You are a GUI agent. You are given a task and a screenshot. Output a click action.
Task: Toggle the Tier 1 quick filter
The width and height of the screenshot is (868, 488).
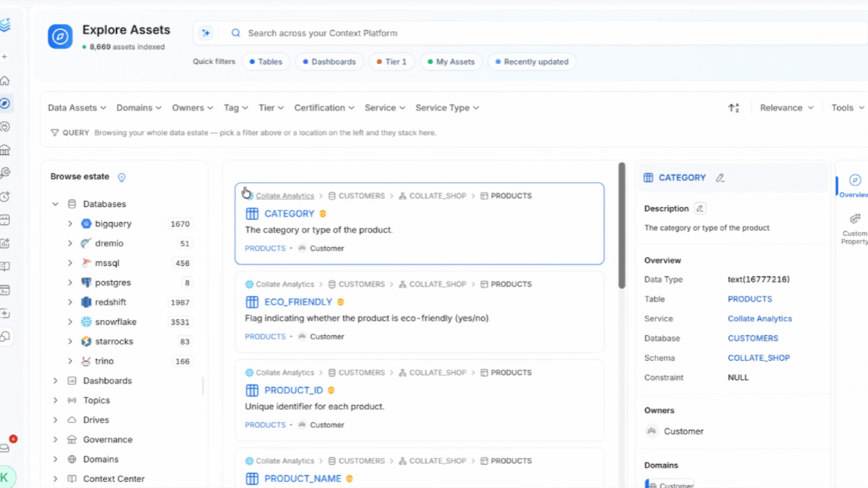pyautogui.click(x=391, y=62)
